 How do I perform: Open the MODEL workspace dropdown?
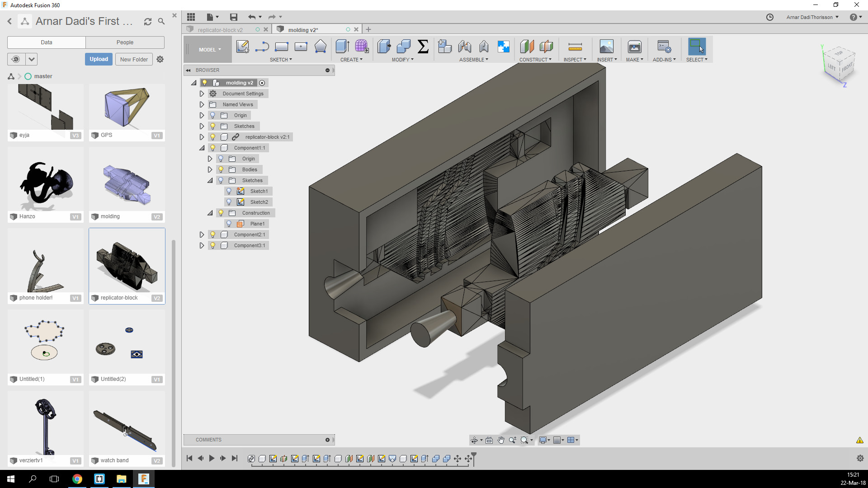(209, 50)
